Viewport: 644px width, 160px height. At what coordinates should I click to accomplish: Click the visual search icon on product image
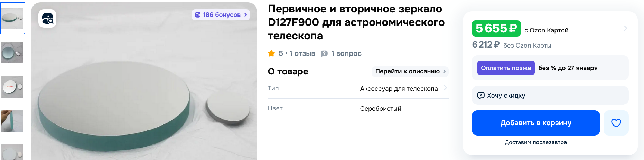47,18
